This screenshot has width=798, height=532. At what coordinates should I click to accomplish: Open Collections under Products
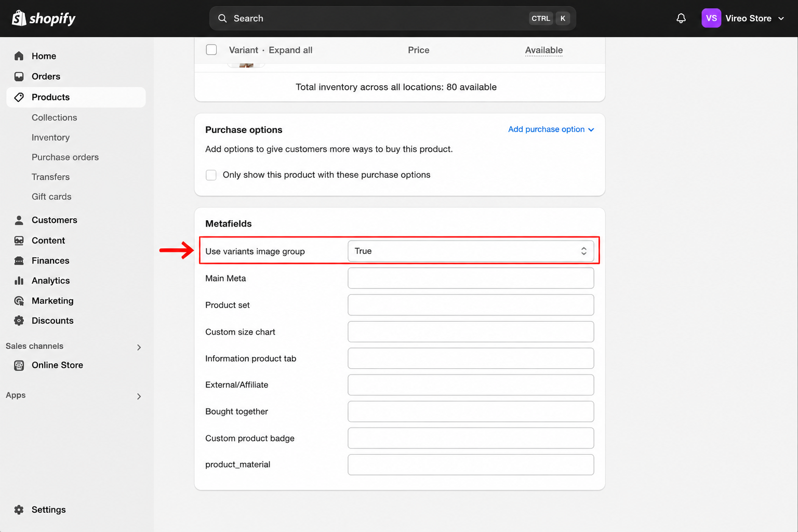point(54,117)
